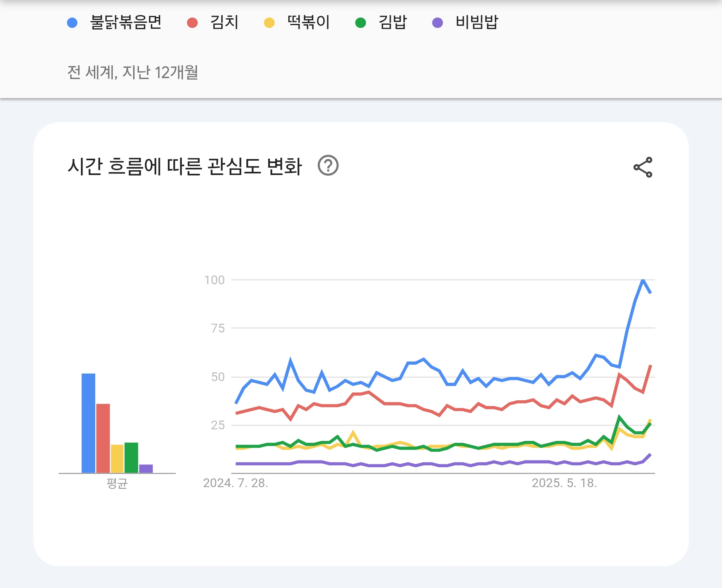722x588 pixels.
Task: Click the heading 시간 흐름에 따른 관심도 변화
Action: pyautogui.click(x=185, y=166)
